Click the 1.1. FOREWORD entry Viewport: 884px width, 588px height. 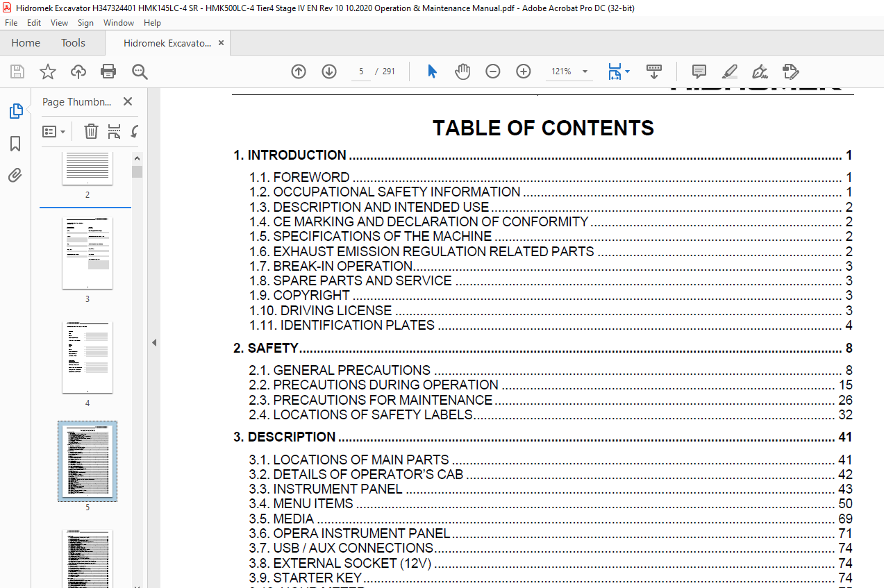(x=551, y=178)
